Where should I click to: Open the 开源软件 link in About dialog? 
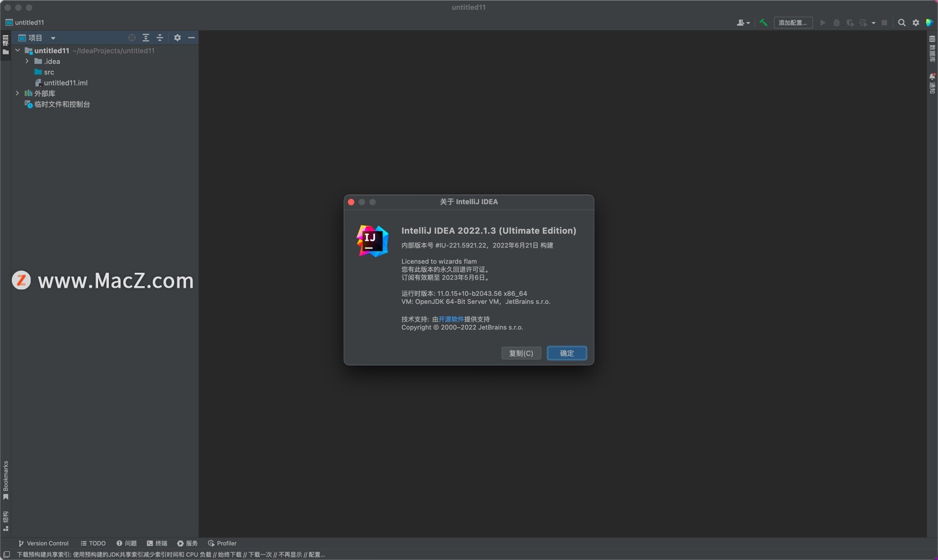pyautogui.click(x=451, y=319)
